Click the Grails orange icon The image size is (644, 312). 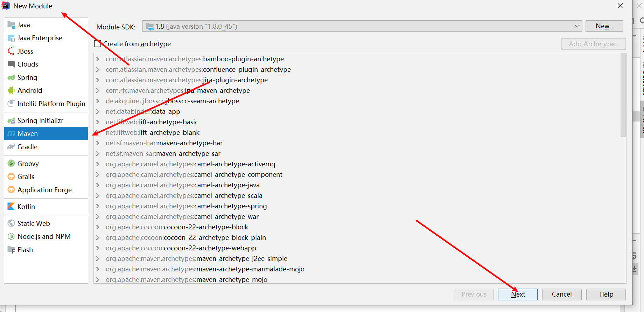(x=11, y=176)
